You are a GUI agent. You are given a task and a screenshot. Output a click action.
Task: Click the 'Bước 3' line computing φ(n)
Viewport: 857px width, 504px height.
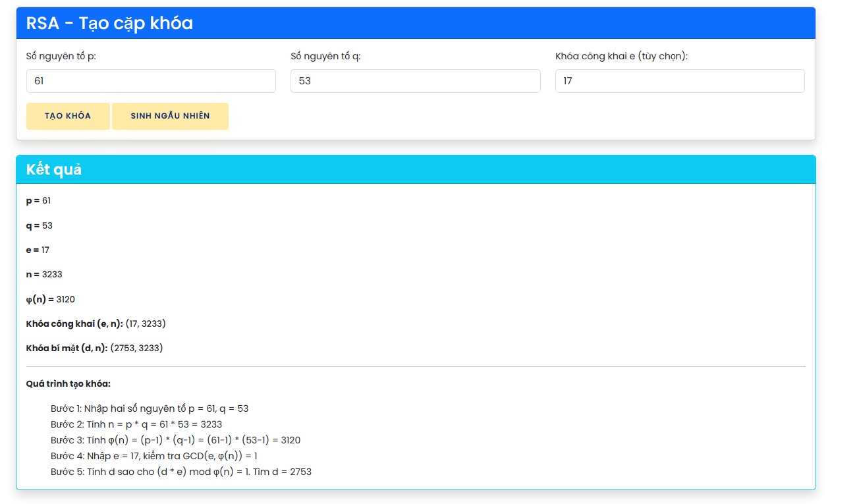[x=175, y=440]
